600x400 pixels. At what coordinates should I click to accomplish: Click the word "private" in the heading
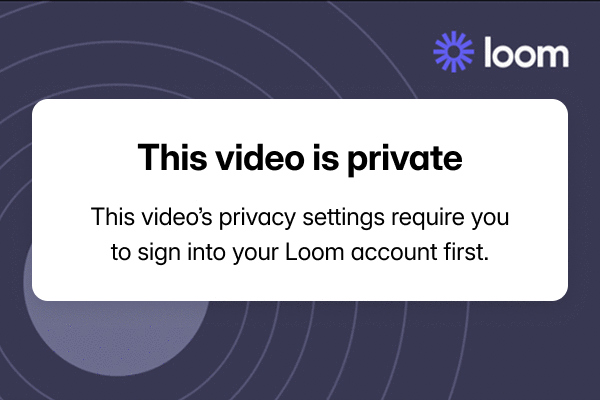(x=405, y=158)
